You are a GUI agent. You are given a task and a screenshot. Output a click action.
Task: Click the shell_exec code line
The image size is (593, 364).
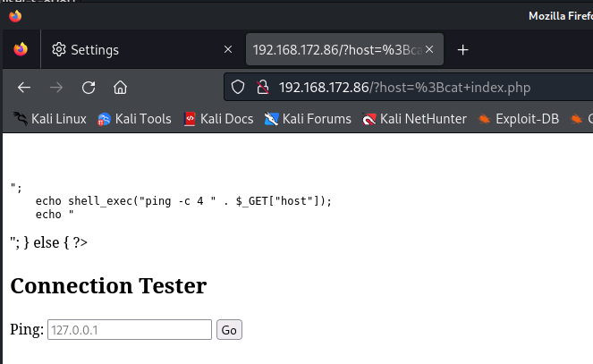pyautogui.click(x=183, y=201)
